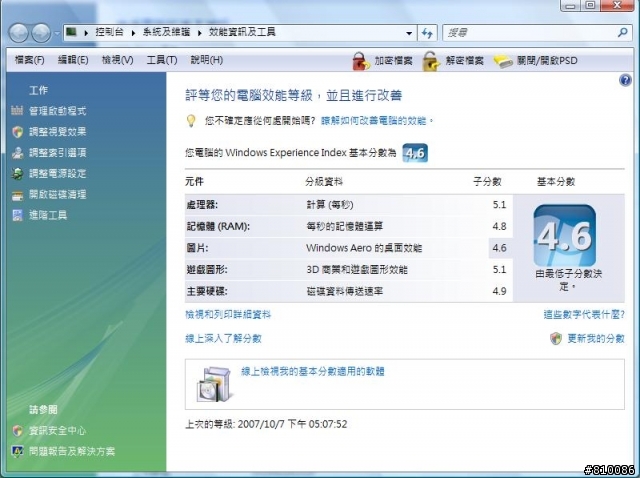Open 問題報告及解決方案 link

pyautogui.click(x=72, y=451)
